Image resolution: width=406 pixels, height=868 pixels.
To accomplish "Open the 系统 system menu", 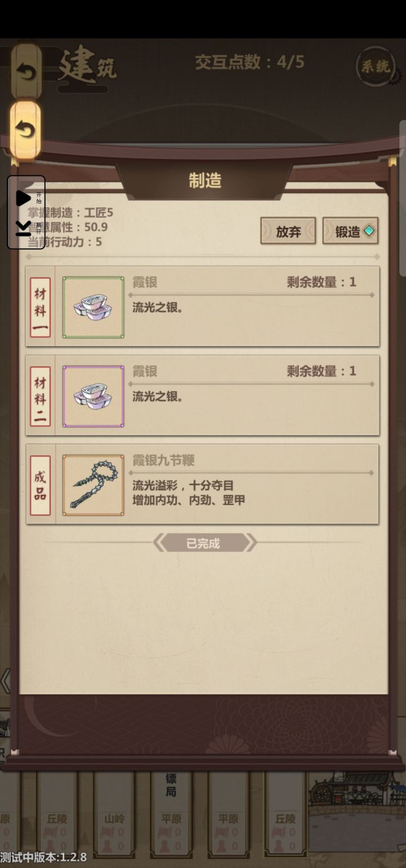I will coord(376,67).
